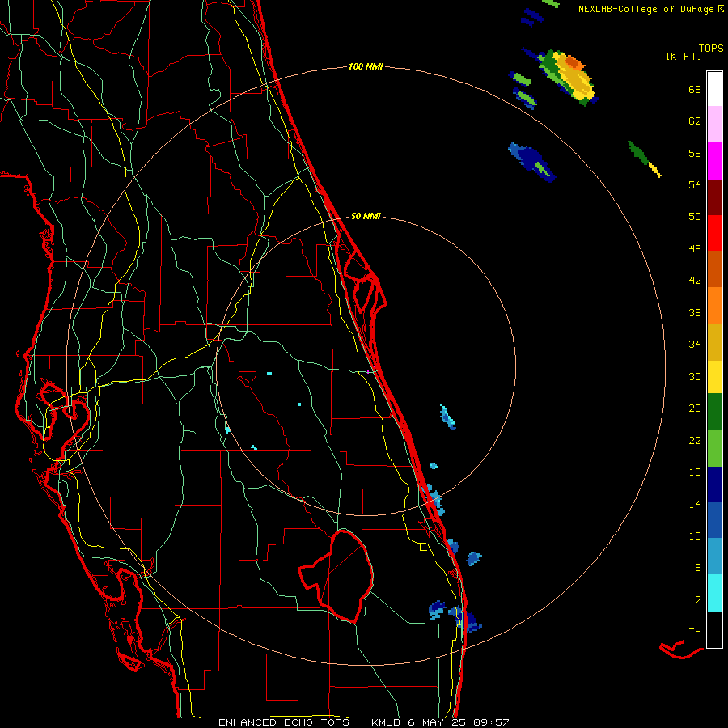Click the KMLB station identifier in caption

385,722
